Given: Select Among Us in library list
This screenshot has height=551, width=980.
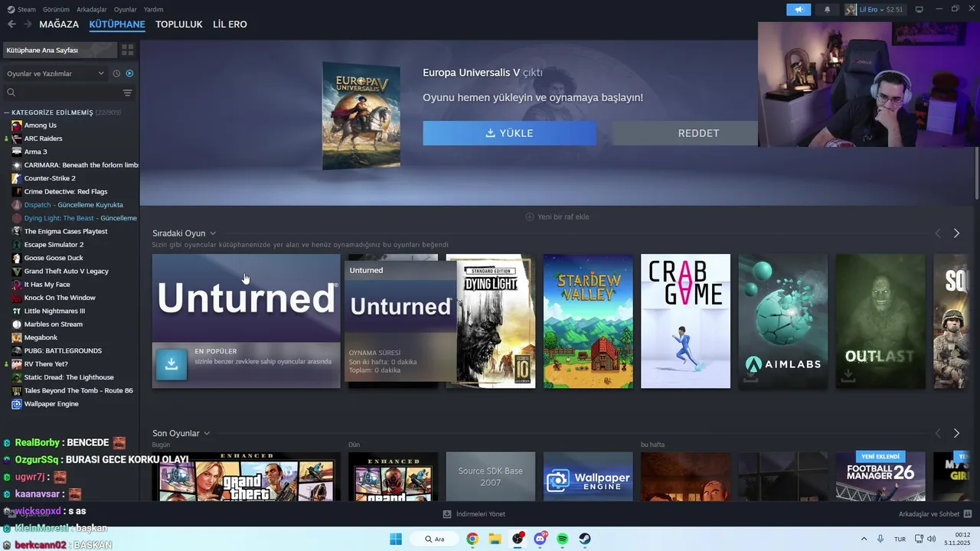Looking at the screenshot, I should point(41,126).
